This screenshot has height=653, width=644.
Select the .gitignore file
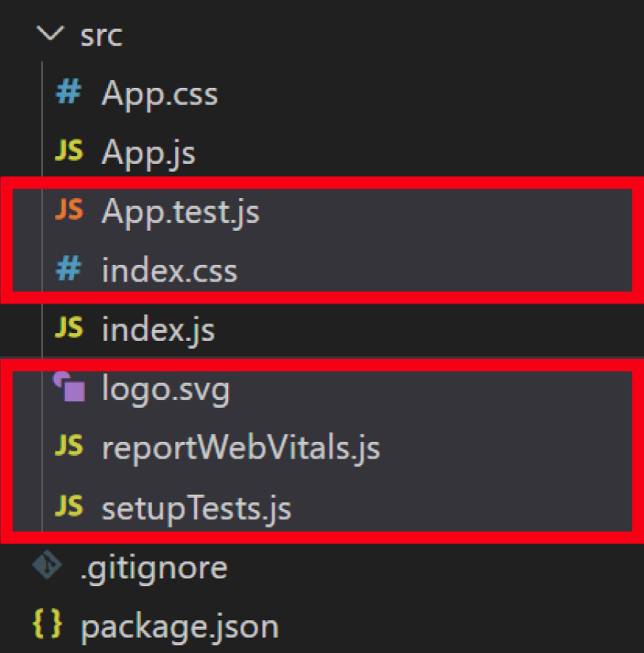152,567
